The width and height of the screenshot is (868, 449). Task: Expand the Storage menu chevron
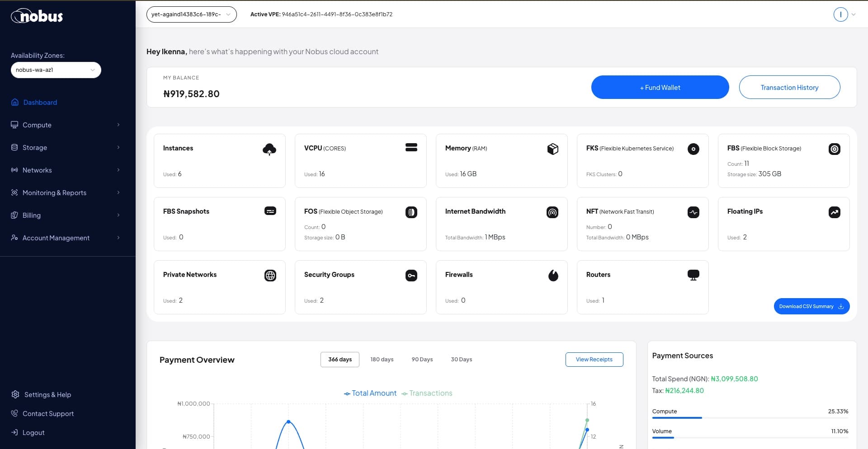coord(118,147)
